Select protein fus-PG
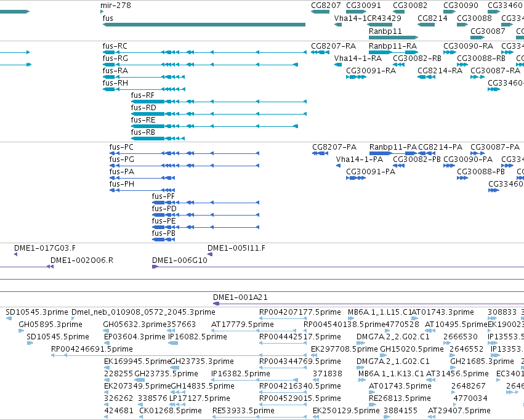Image resolution: width=524 pixels, height=420 pixels. [x=184, y=166]
